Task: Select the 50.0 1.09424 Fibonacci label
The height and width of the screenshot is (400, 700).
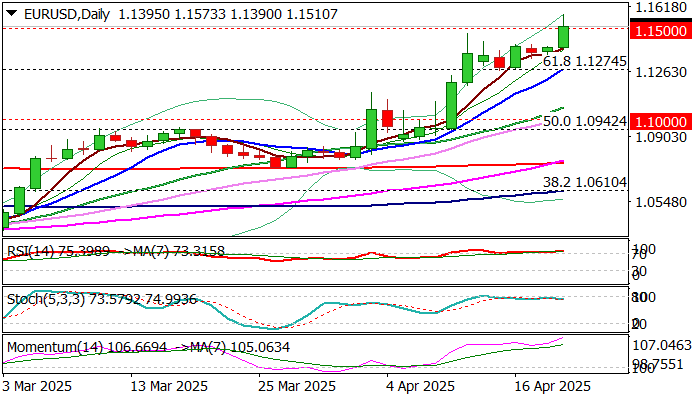Action: 585,121
